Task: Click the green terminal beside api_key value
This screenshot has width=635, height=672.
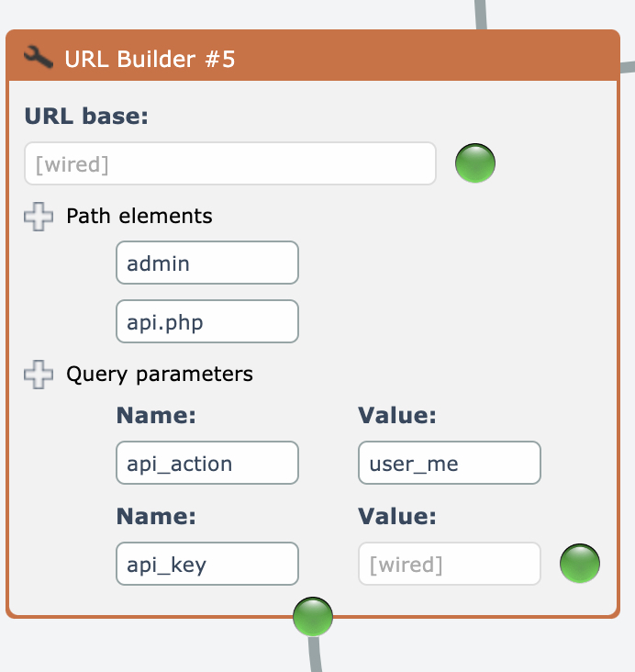Action: pyautogui.click(x=580, y=564)
